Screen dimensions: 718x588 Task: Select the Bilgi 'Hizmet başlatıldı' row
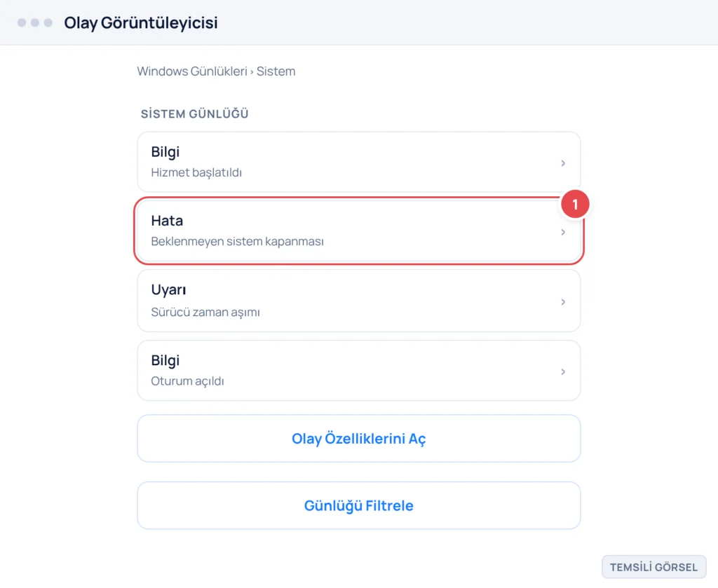[x=358, y=162]
